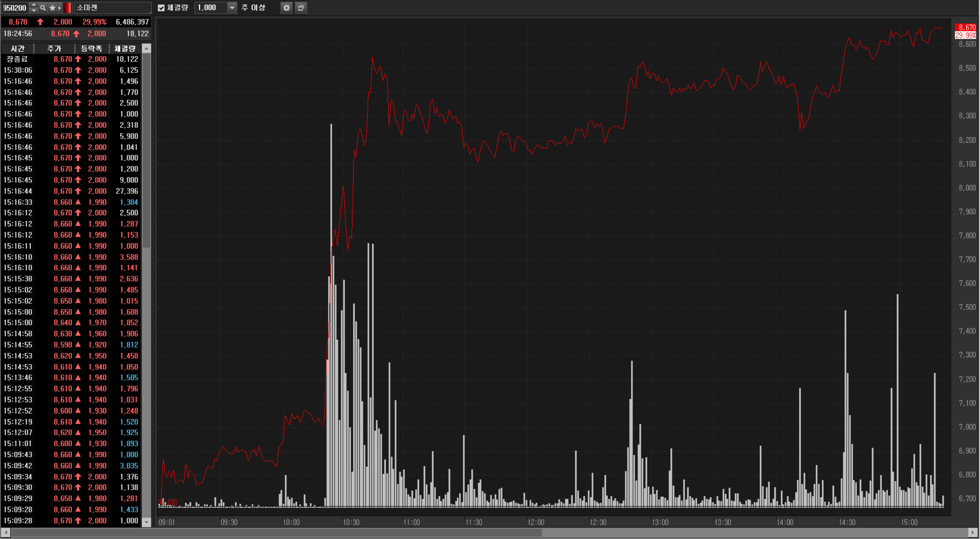Click the stock search magnifier icon
Viewport: 980px width, 539px height.
pos(43,8)
